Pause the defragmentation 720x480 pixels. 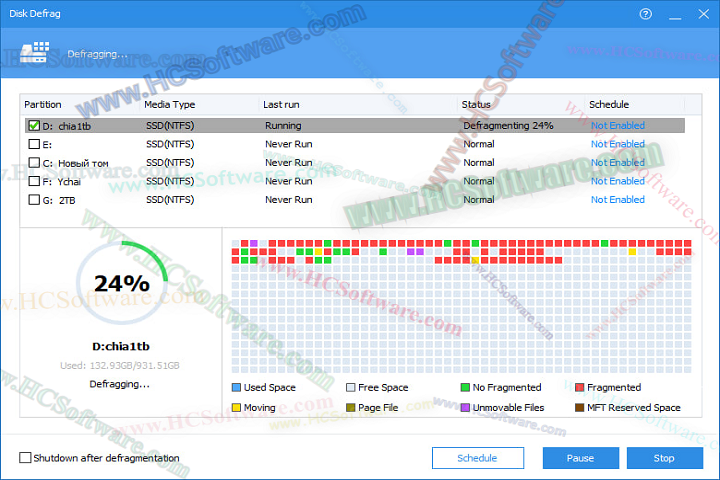[580, 458]
